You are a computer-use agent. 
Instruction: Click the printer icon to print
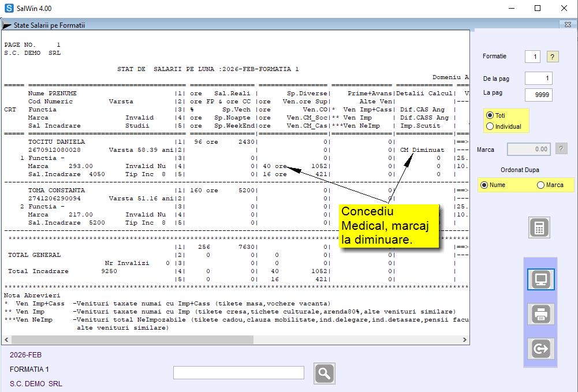coord(540,314)
